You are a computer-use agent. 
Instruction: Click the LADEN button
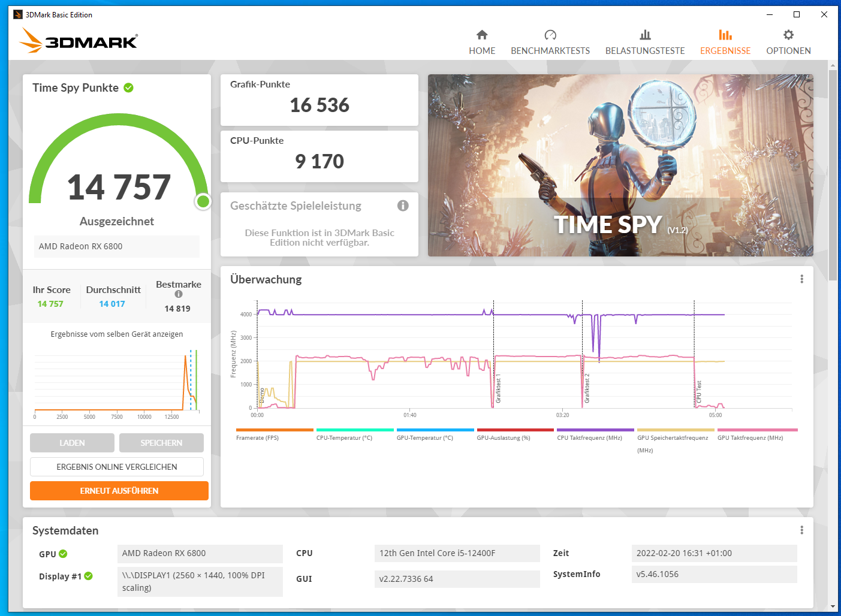click(x=72, y=443)
